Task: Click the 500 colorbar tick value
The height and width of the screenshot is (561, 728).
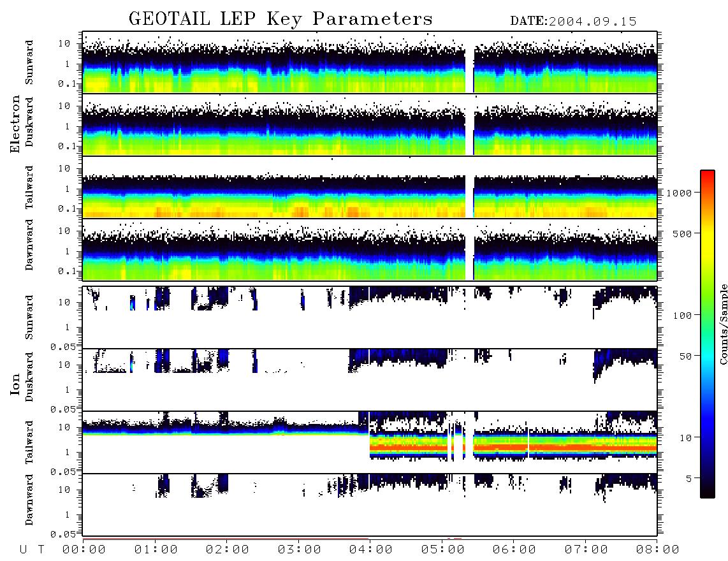Action: pyautogui.click(x=682, y=234)
